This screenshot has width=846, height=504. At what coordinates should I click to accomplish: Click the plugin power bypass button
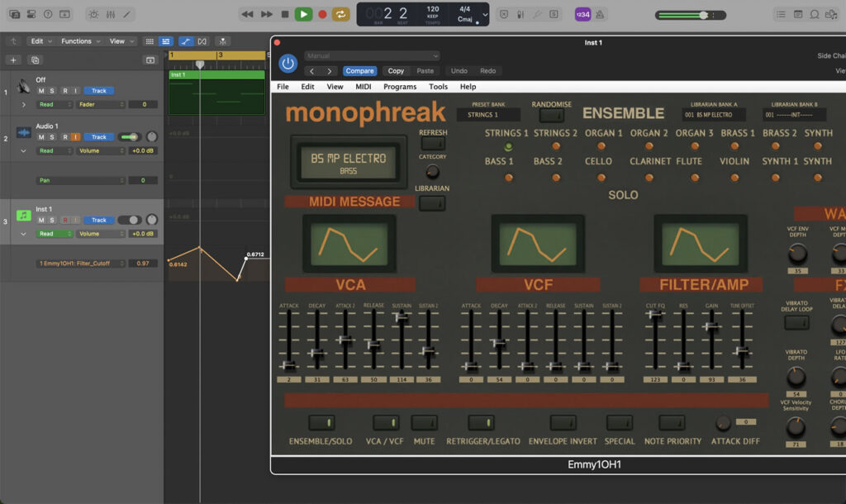pyautogui.click(x=288, y=64)
